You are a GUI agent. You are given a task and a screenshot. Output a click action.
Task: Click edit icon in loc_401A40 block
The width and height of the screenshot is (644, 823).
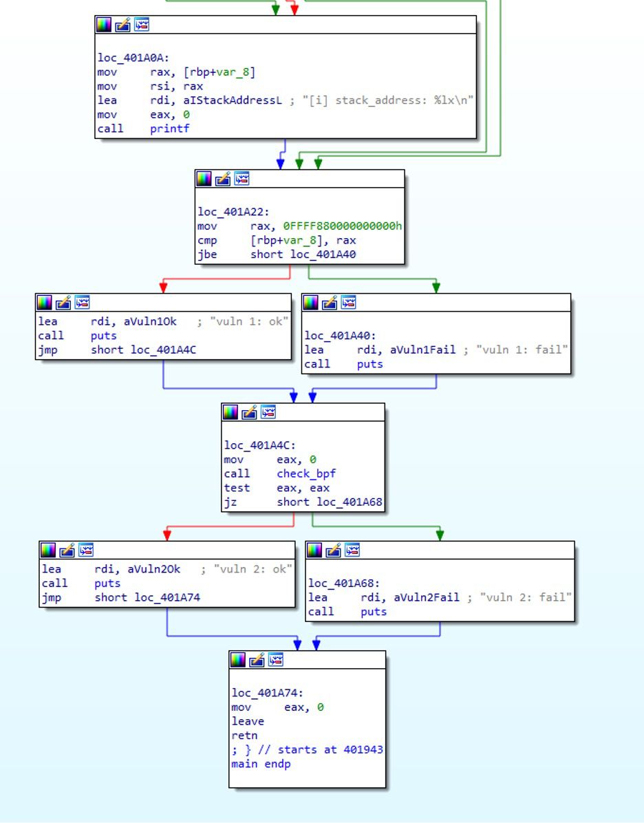[330, 302]
